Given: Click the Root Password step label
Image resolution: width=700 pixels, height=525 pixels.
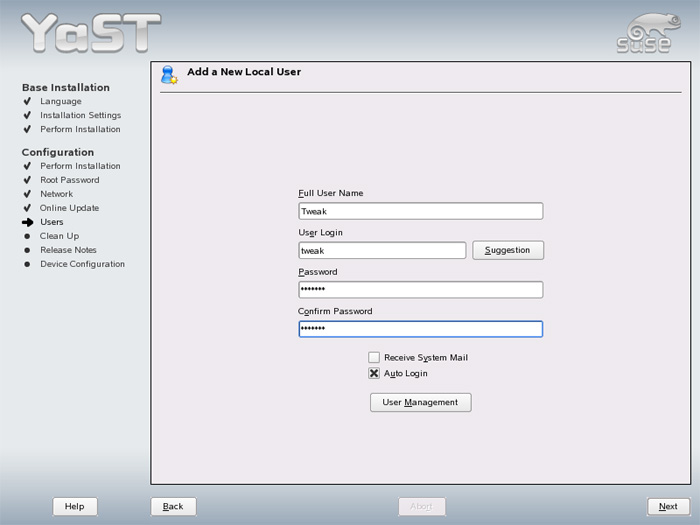Looking at the screenshot, I should (70, 180).
